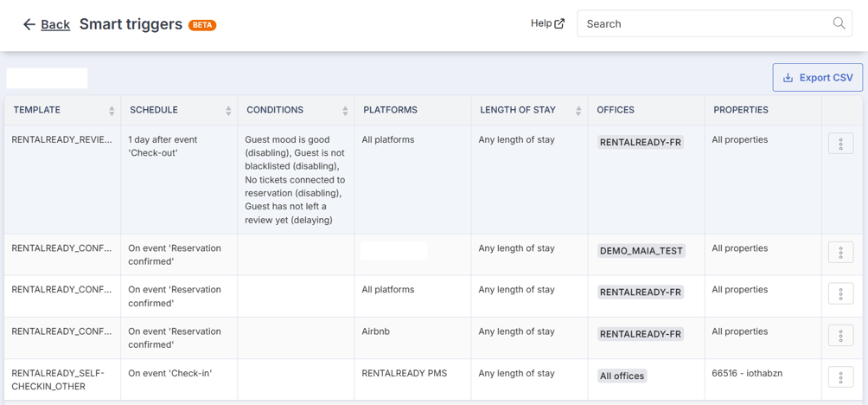
Task: Click Any length of stay in Check-in row
Action: 516,374
